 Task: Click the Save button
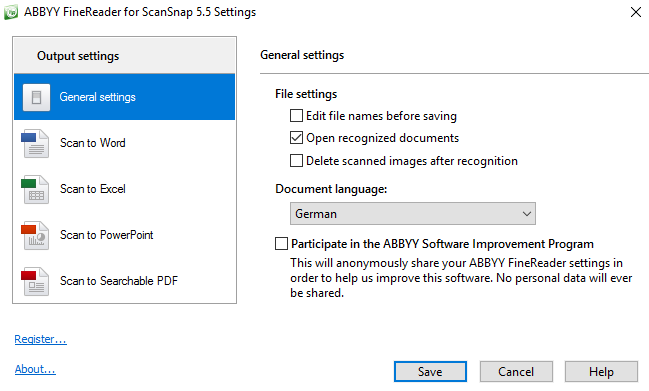(430, 372)
